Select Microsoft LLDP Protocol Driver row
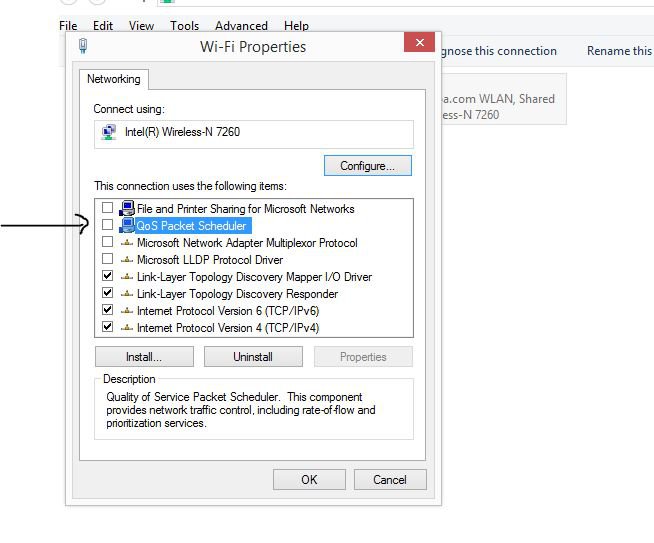The width and height of the screenshot is (654, 543). point(210,260)
